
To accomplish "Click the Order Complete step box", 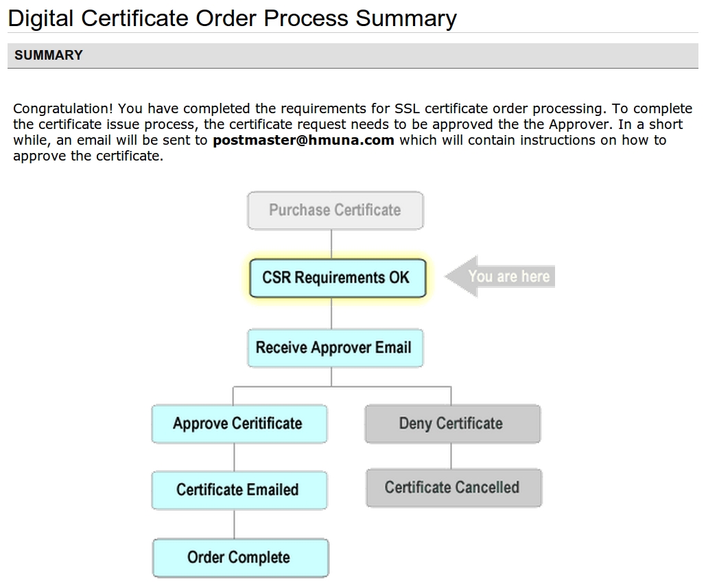I will coord(239,557).
